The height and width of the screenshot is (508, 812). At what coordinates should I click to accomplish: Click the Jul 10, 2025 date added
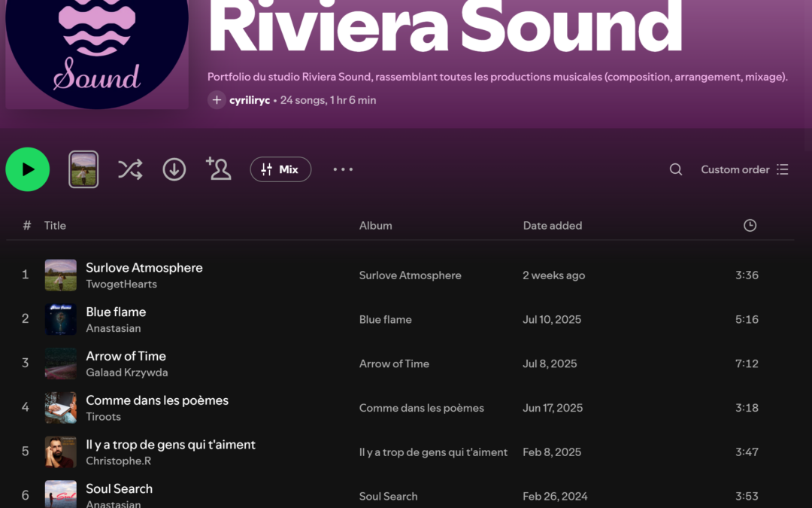click(552, 319)
